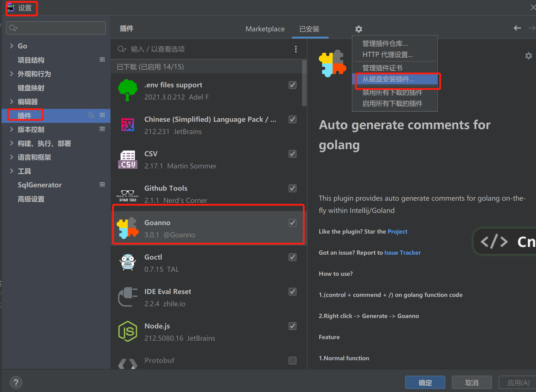Open the Issue Tracker link

tap(402, 253)
